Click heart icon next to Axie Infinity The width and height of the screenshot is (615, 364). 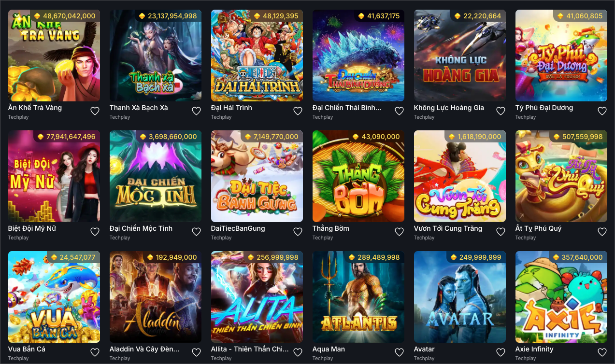[x=602, y=352]
